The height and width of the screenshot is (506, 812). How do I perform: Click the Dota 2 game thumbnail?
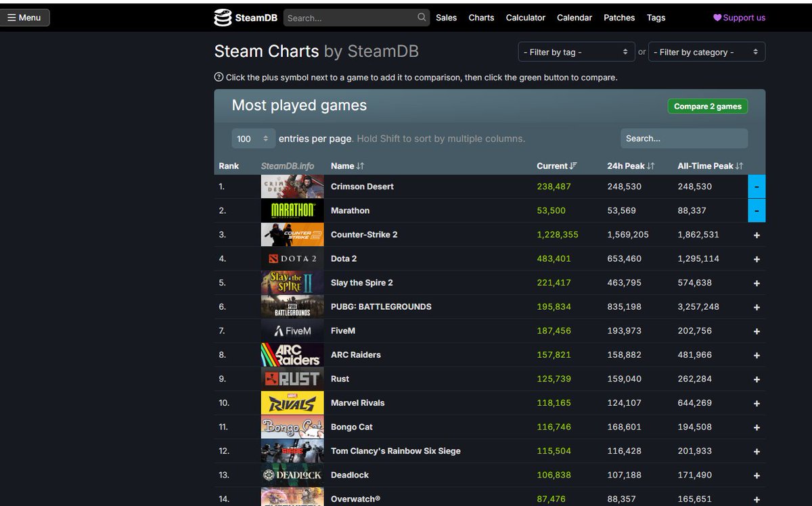click(x=292, y=258)
